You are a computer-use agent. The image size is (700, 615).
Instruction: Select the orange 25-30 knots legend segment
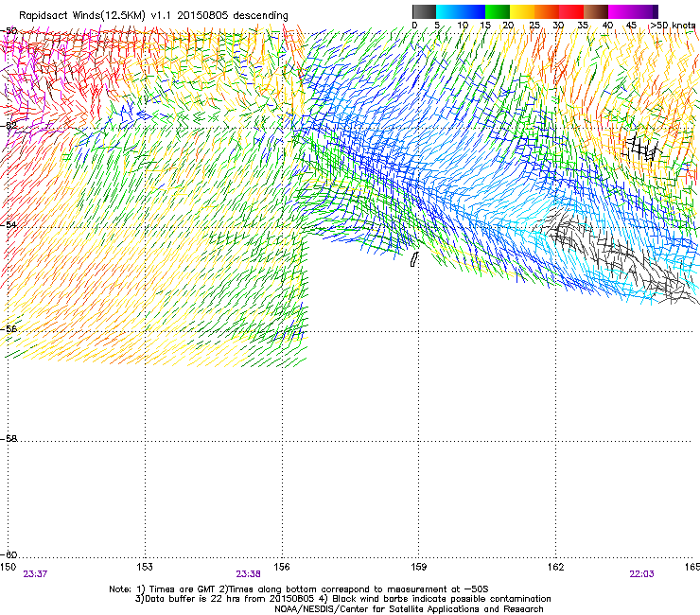pos(547,11)
